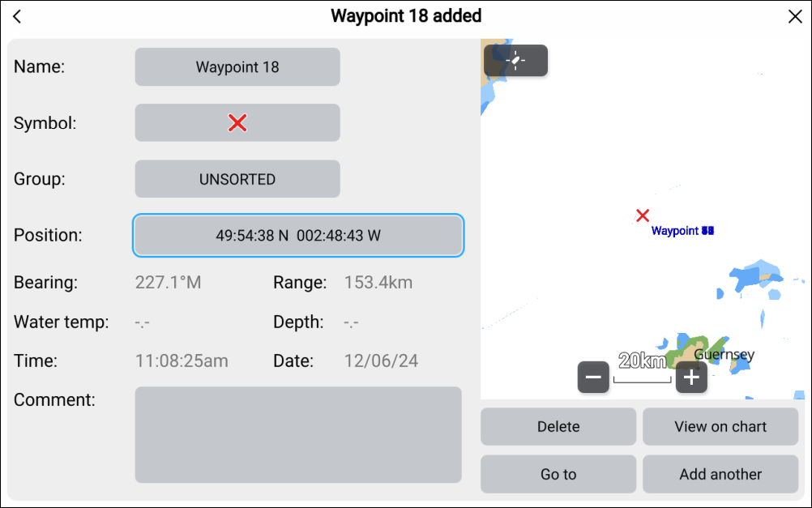
Task: Delete this waypoint
Action: pyautogui.click(x=558, y=427)
